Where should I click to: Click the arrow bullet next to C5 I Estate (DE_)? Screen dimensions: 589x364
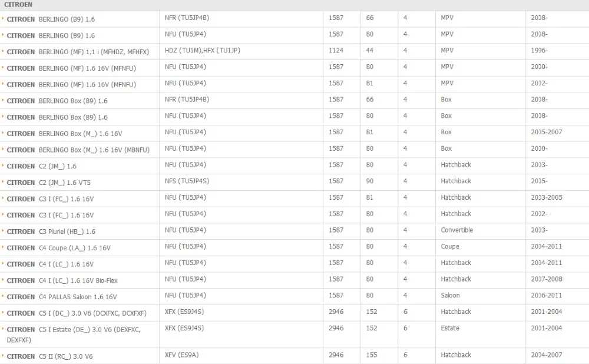pos(2,328)
